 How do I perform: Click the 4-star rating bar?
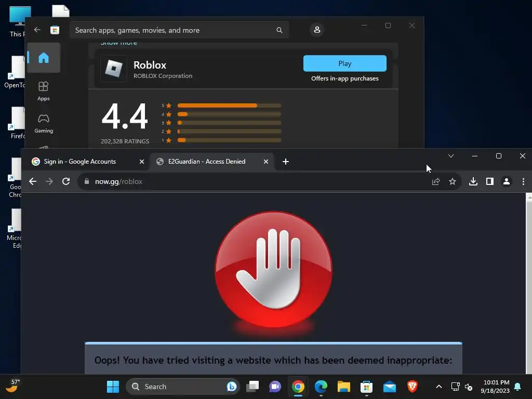(x=229, y=114)
